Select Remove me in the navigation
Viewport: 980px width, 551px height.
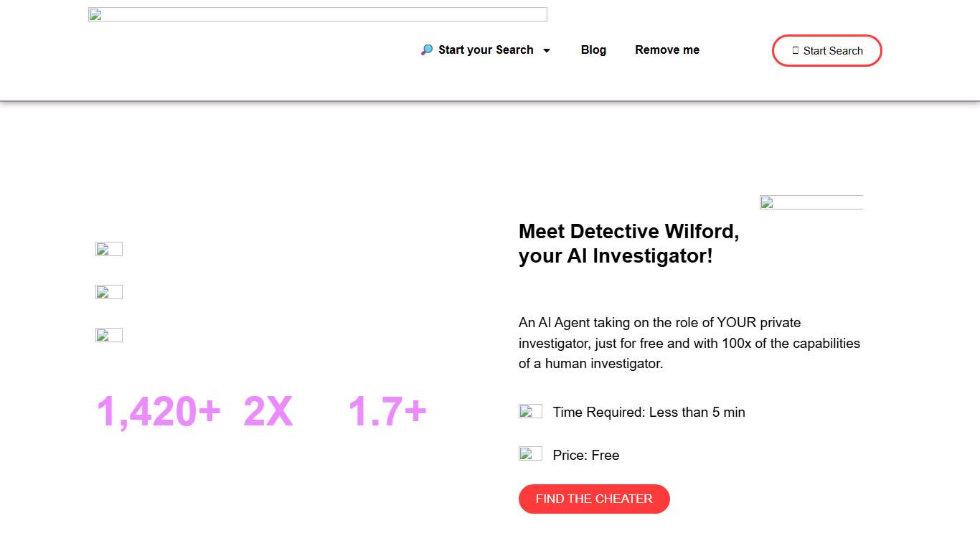coord(666,50)
